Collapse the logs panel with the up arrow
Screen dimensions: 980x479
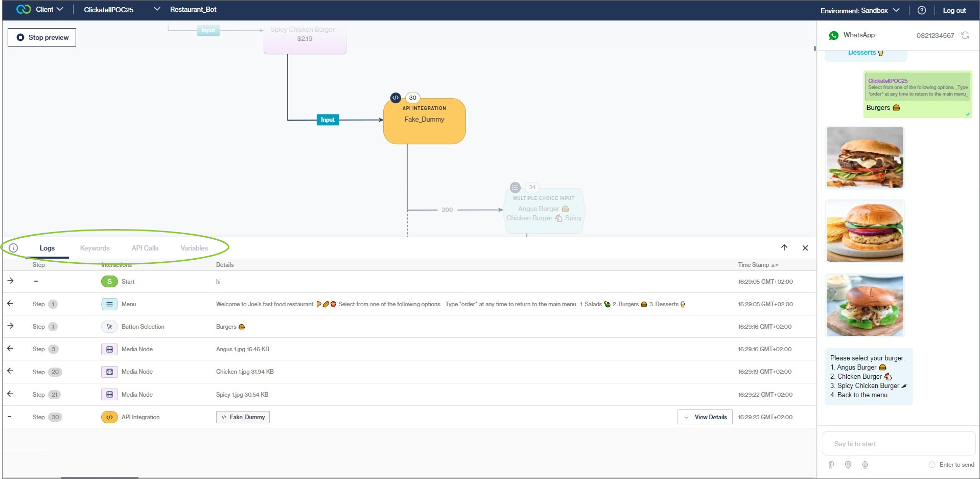coord(784,247)
